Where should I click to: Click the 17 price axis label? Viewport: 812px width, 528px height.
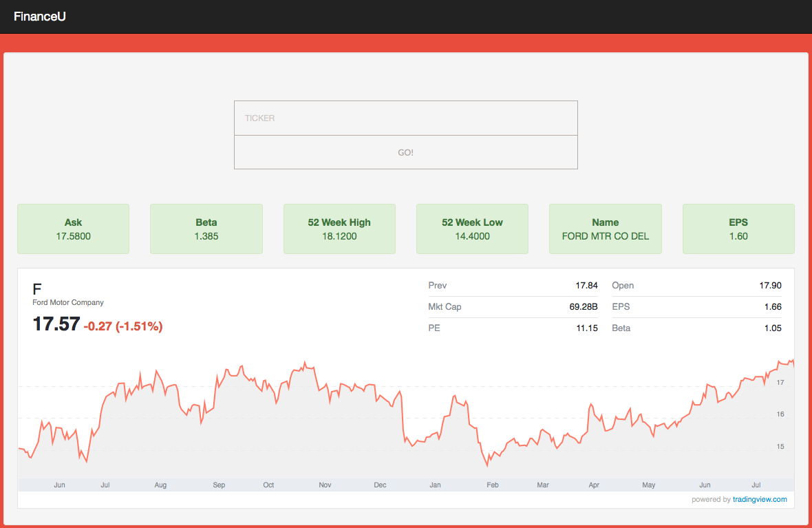click(x=780, y=382)
